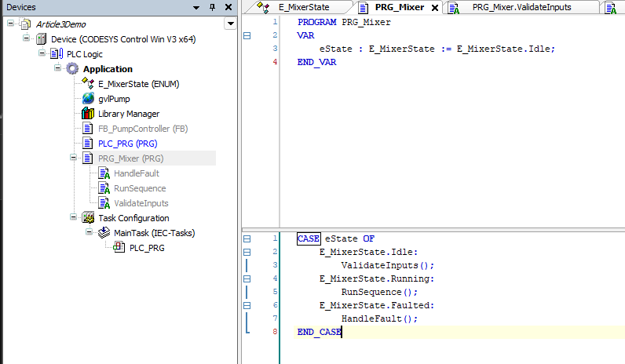Click the eState variable declaration line
The image size is (625, 364).
point(437,49)
